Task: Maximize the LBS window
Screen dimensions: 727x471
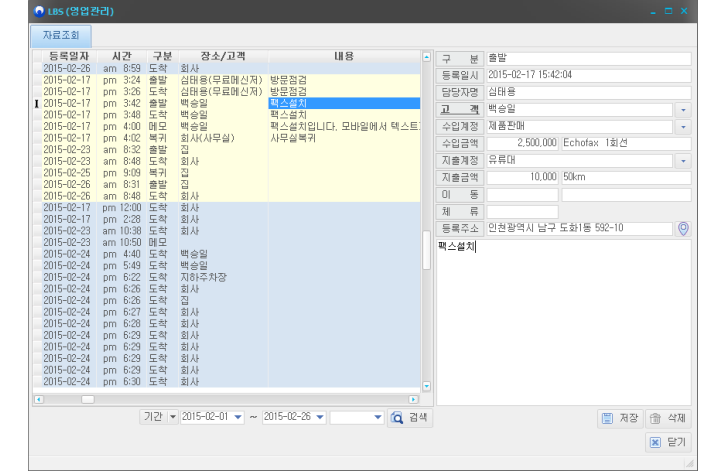Action: (668, 11)
